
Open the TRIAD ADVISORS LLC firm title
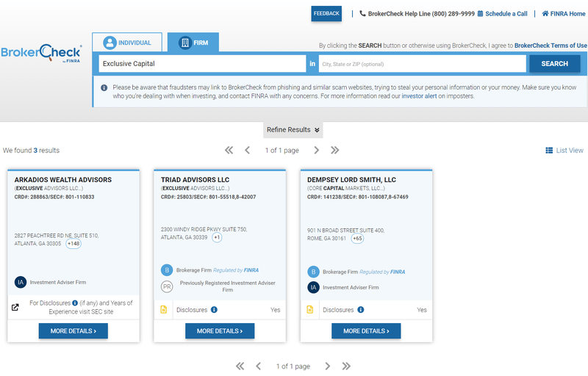click(x=195, y=180)
